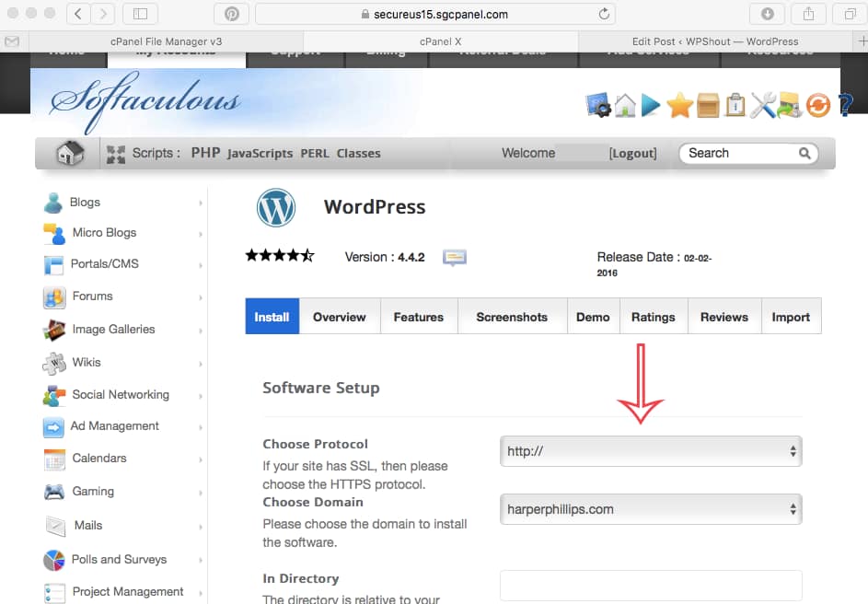Viewport: 868px width, 604px height.
Task: Open help with the blue question mark
Action: (x=846, y=105)
